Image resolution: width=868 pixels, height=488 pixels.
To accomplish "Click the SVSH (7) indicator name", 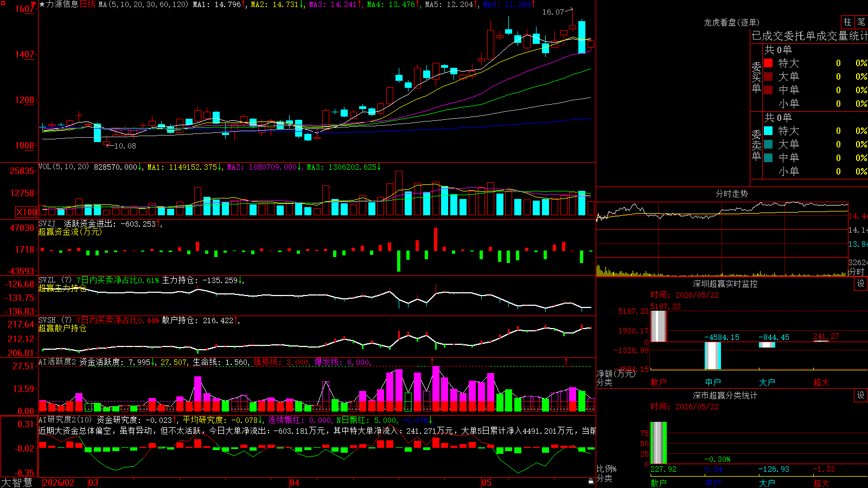I will (x=55, y=320).
